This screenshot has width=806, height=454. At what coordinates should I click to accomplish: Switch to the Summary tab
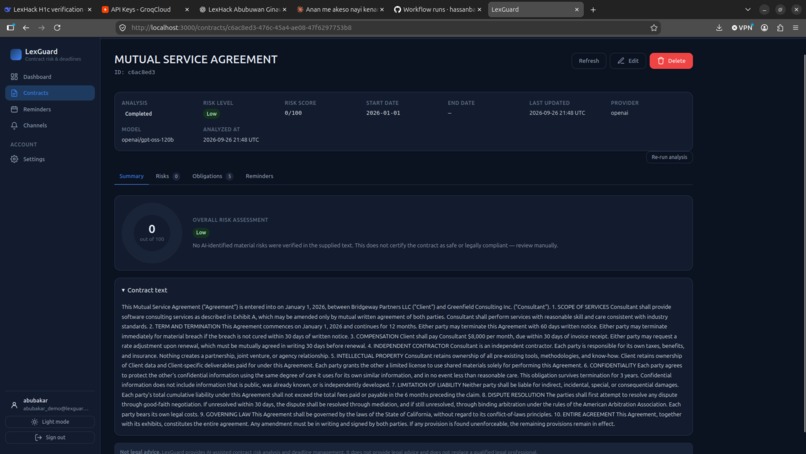132,176
